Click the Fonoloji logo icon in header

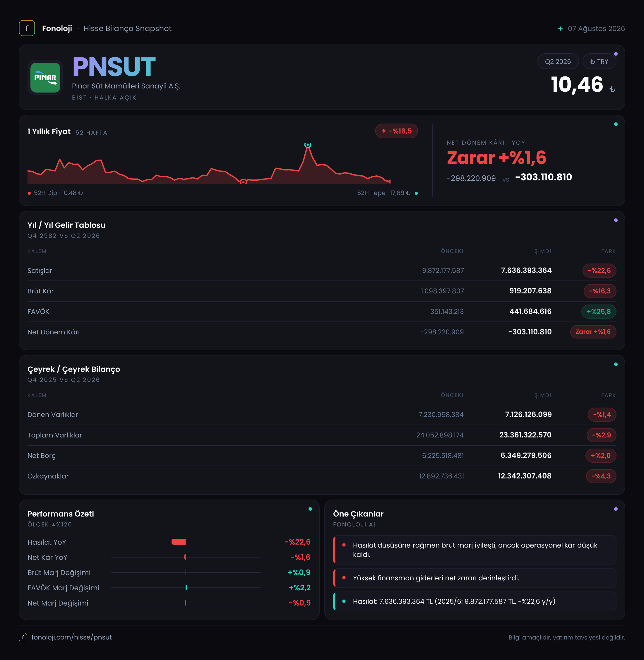pyautogui.click(x=27, y=28)
